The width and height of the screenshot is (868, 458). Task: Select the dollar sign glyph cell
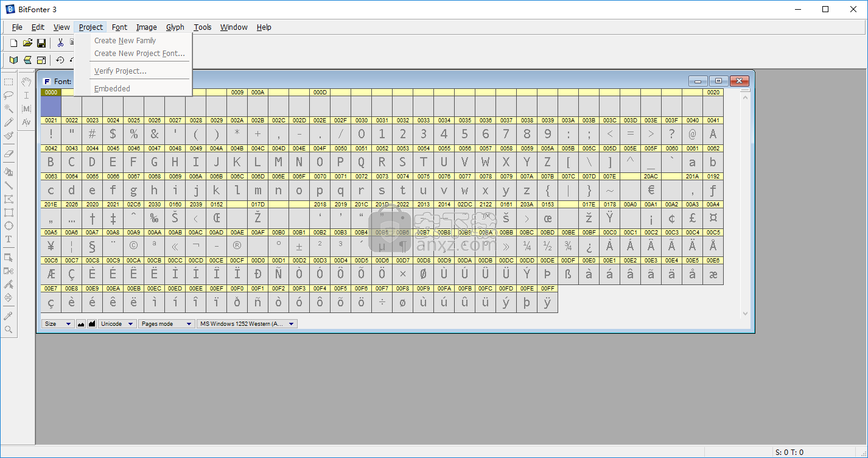click(x=113, y=134)
